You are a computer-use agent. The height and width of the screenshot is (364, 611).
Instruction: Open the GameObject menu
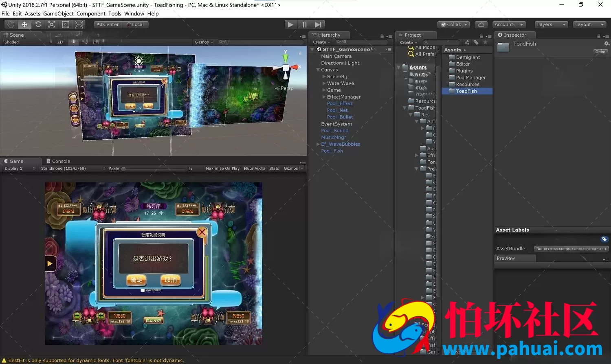coord(58,13)
